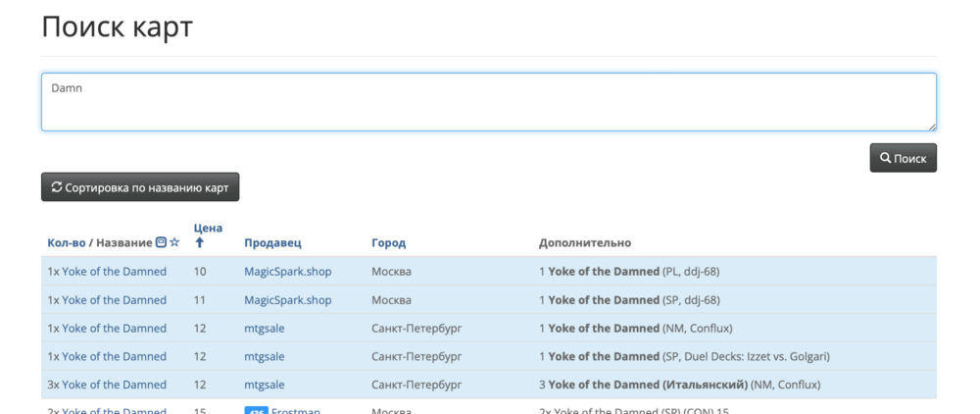Click the magnifier icon in Поиск button
This screenshot has width=980, height=414.
tap(885, 158)
